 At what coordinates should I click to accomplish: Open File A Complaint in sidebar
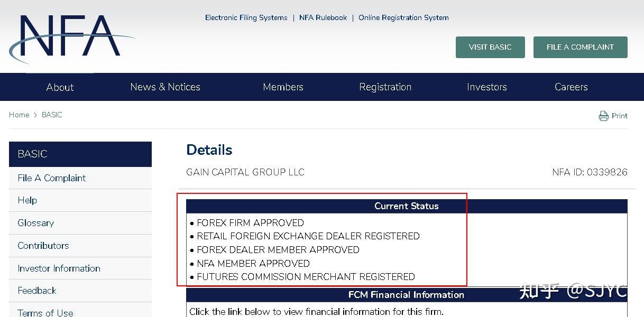[x=51, y=178]
